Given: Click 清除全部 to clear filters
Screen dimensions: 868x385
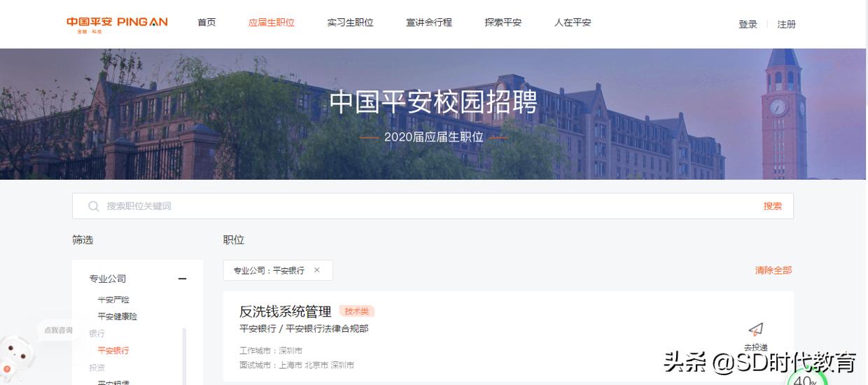Looking at the screenshot, I should click(x=773, y=270).
